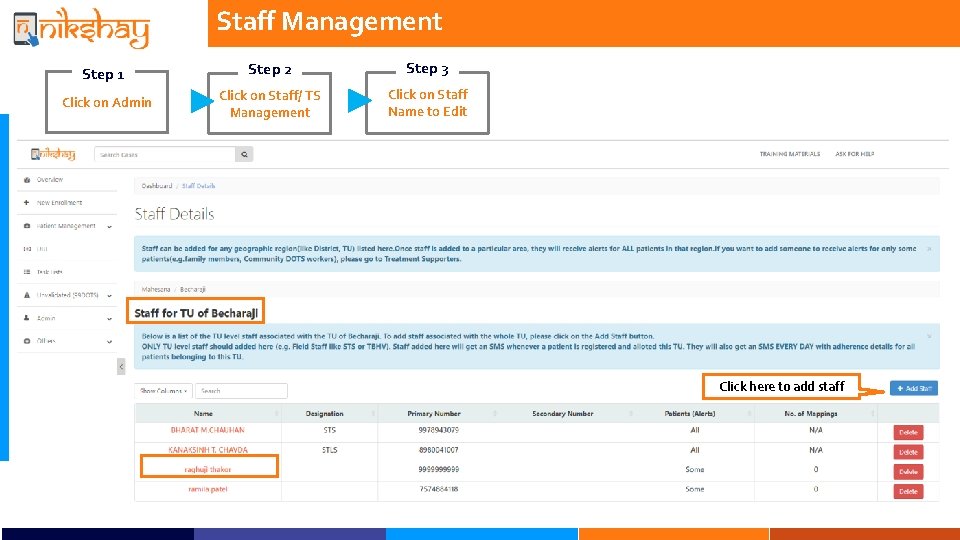Screen dimensions: 960x540
Task: Click the small Nikshay logo in app header
Action: tap(53, 154)
